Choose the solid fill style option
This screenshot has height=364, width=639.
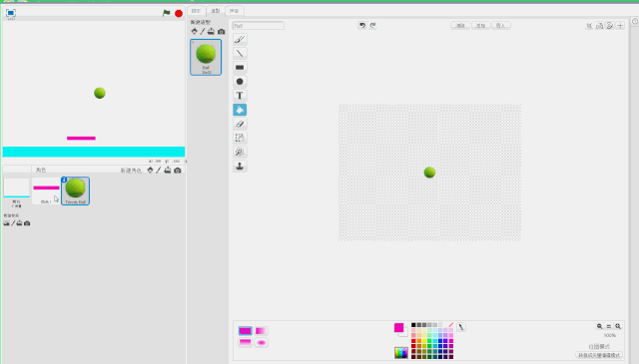pos(245,331)
